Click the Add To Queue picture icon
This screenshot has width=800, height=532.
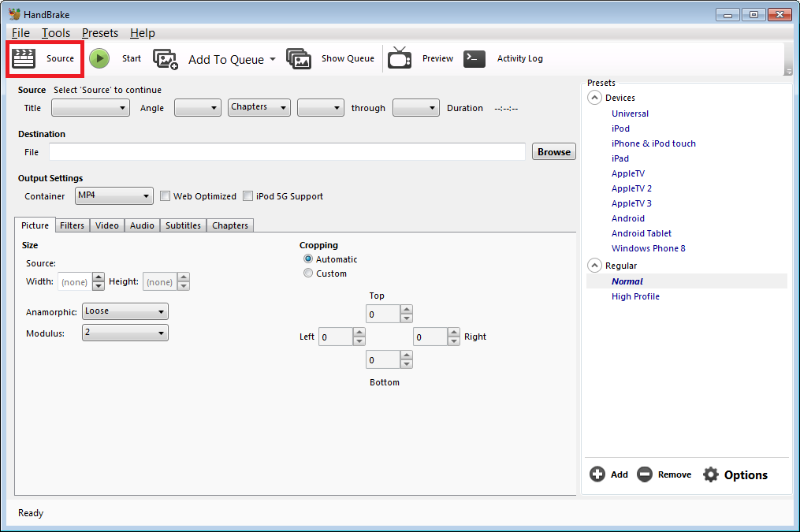(x=166, y=59)
